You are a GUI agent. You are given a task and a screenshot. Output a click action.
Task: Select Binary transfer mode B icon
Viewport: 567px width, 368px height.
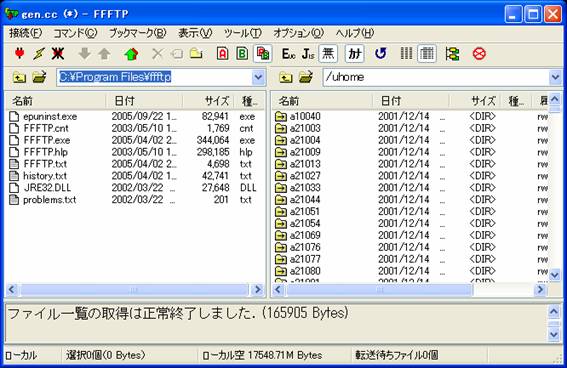tap(242, 54)
